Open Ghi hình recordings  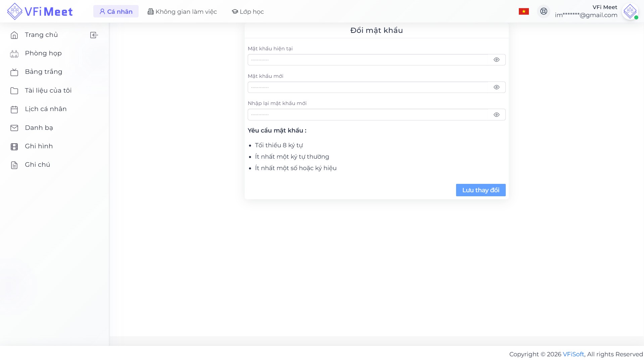tap(39, 146)
